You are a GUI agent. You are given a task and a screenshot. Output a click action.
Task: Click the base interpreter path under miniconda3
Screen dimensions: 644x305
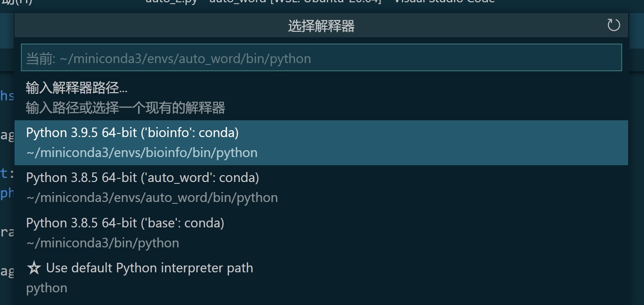[x=102, y=242]
